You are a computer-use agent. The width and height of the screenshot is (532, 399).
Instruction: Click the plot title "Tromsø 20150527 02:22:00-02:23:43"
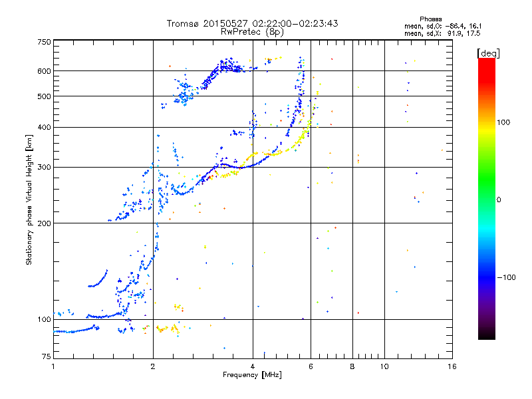point(252,23)
